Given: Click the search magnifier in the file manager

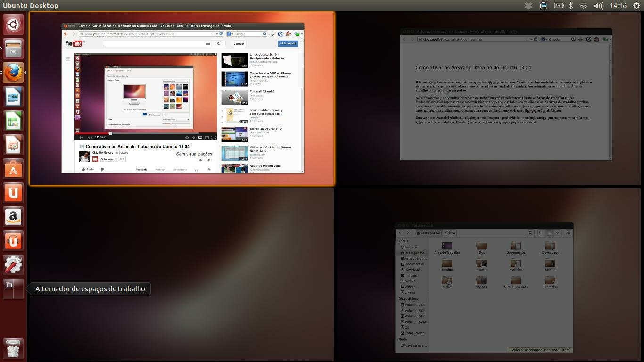Looking at the screenshot, I should (x=530, y=233).
